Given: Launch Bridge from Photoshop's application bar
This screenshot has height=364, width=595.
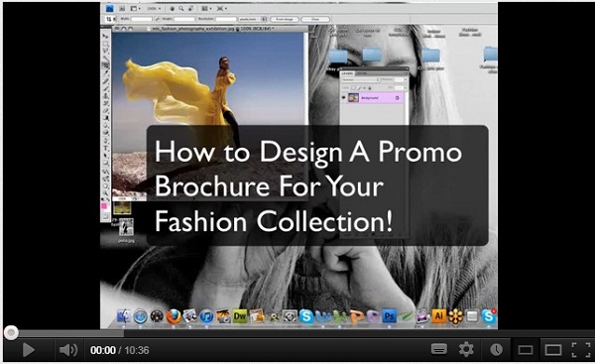Looking at the screenshot, I should pyautogui.click(x=122, y=8).
